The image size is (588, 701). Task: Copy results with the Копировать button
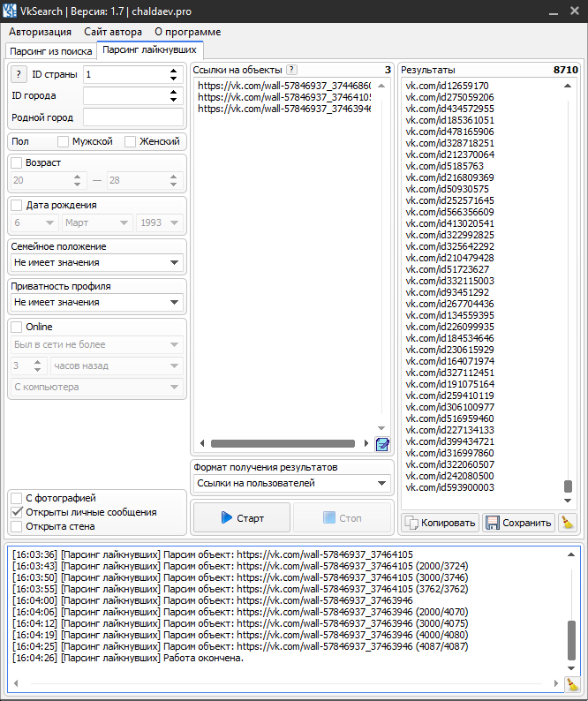coord(440,522)
